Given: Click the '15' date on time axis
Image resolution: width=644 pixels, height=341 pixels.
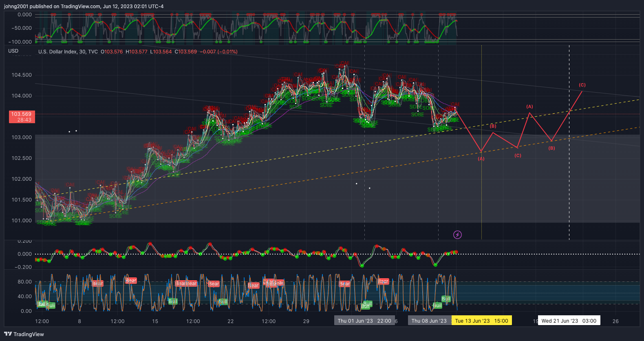Looking at the screenshot, I should pos(155,321).
